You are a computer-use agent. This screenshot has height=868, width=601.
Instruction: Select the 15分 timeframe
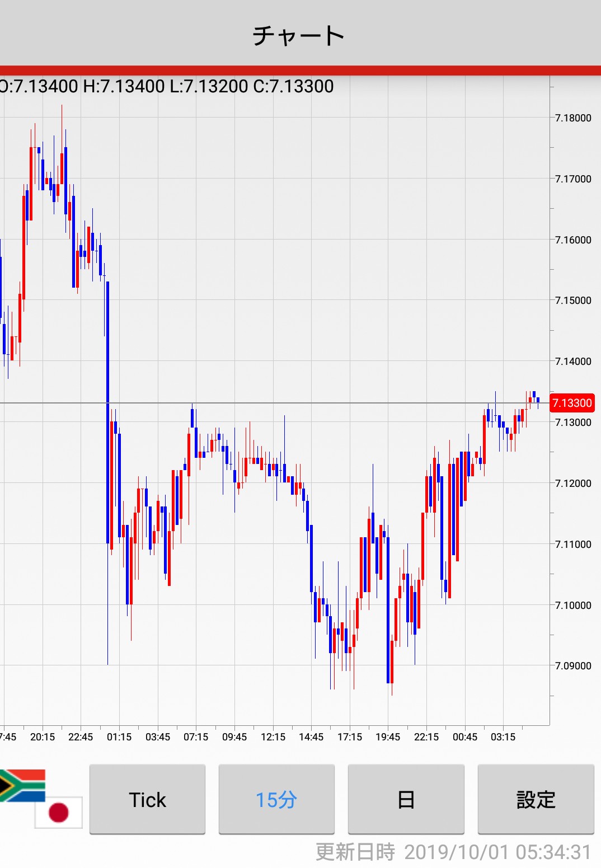[276, 799]
